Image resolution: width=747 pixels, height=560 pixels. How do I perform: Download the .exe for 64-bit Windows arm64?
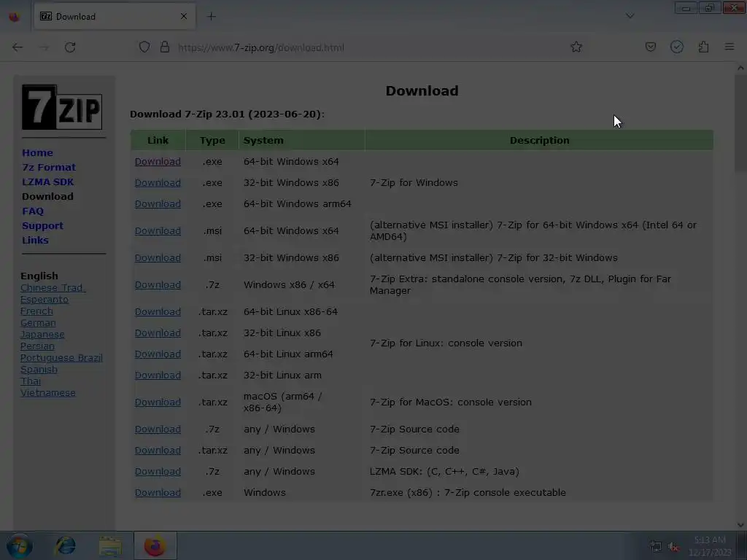pyautogui.click(x=158, y=204)
